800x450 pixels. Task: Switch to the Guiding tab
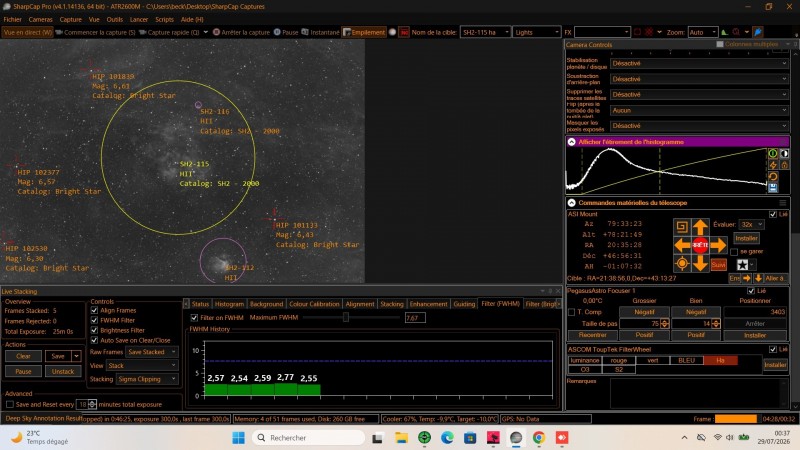(x=464, y=304)
